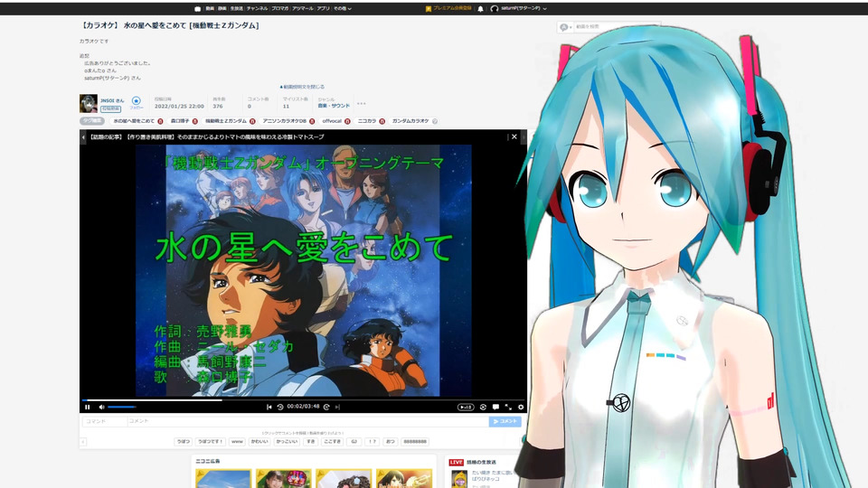
Task: Open dictionary icon beside 森口博子 tag
Action: (195, 121)
